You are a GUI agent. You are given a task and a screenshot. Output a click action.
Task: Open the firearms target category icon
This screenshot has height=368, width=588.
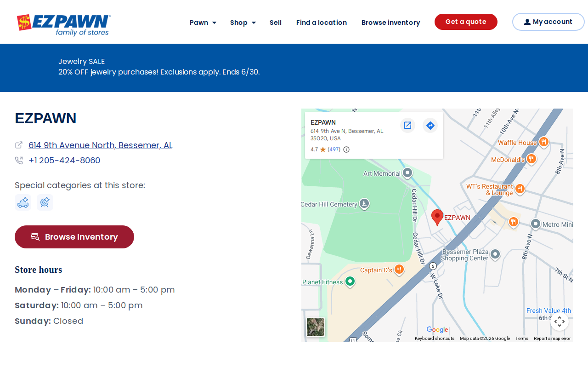click(45, 202)
